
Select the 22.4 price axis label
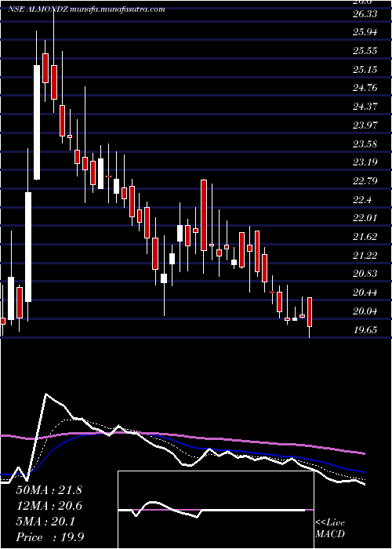[362, 199]
